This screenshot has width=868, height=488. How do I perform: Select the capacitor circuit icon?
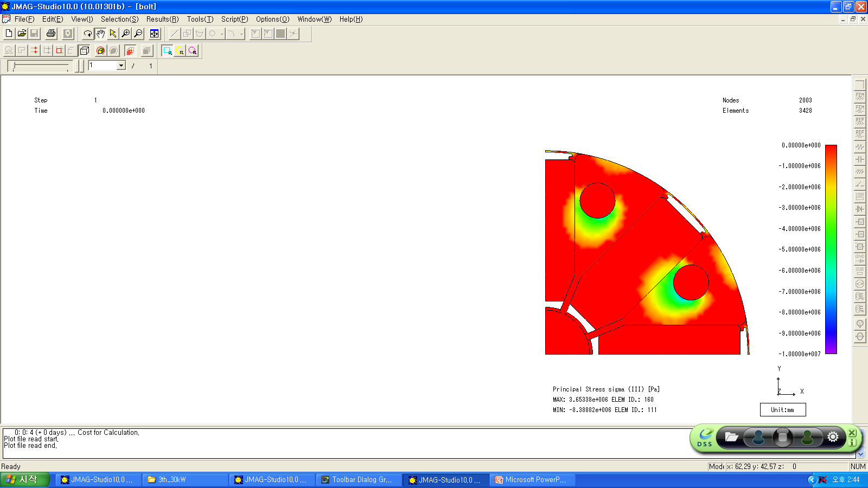pyautogui.click(x=860, y=159)
